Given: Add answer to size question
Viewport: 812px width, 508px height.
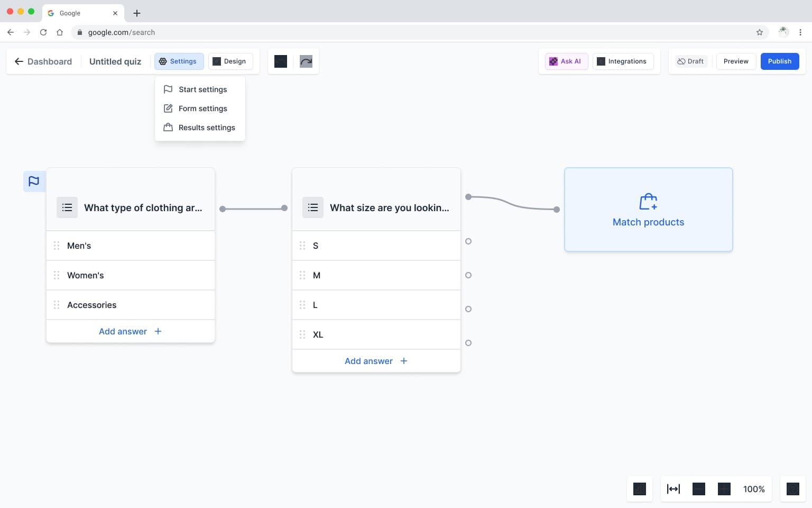Looking at the screenshot, I should (376, 361).
